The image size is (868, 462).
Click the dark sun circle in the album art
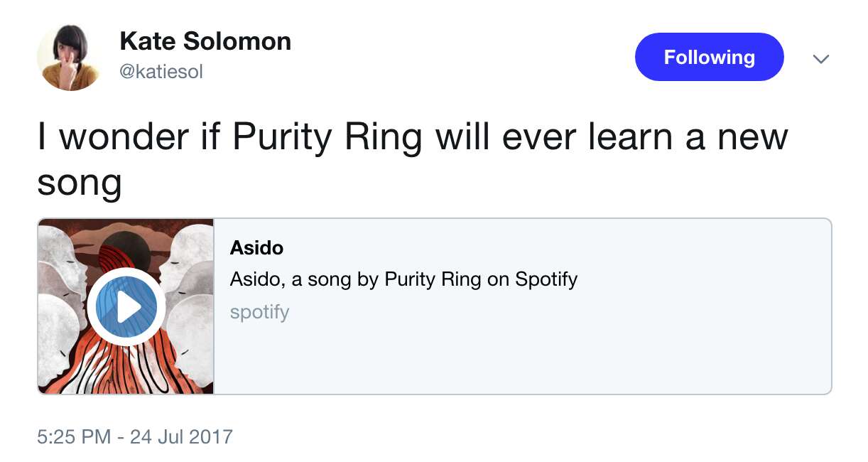(x=124, y=248)
